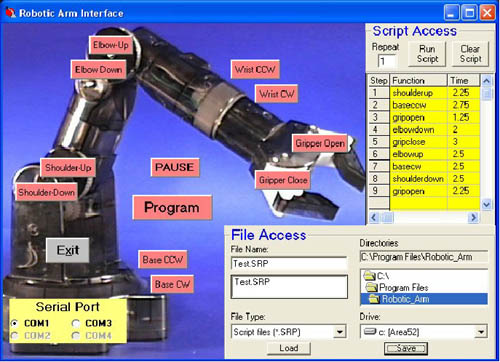Image resolution: width=500 pixels, height=362 pixels.
Task: Select the gripclose function cell
Action: coord(418,142)
